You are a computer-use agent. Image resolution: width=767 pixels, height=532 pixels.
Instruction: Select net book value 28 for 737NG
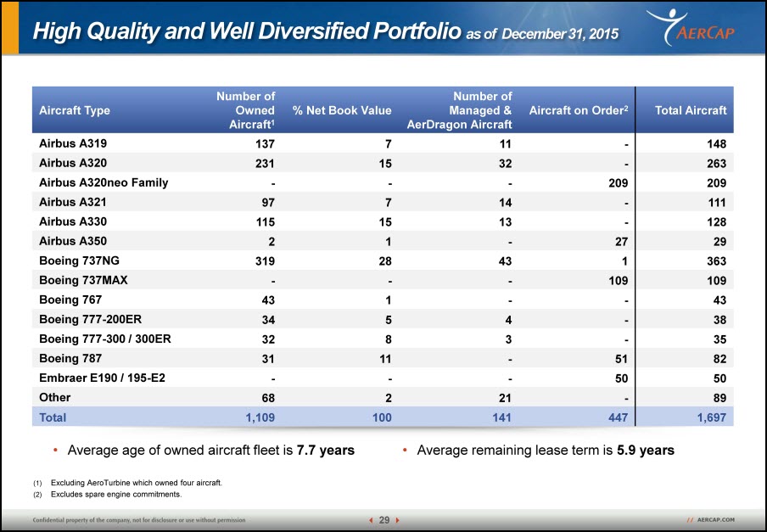(385, 261)
